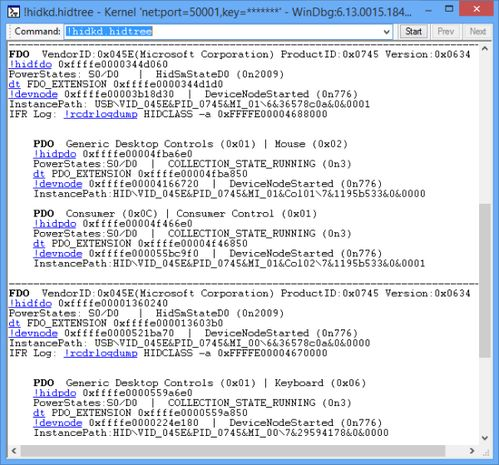Click the first !hidfdo link 0xffffe0000344d060

coord(30,64)
